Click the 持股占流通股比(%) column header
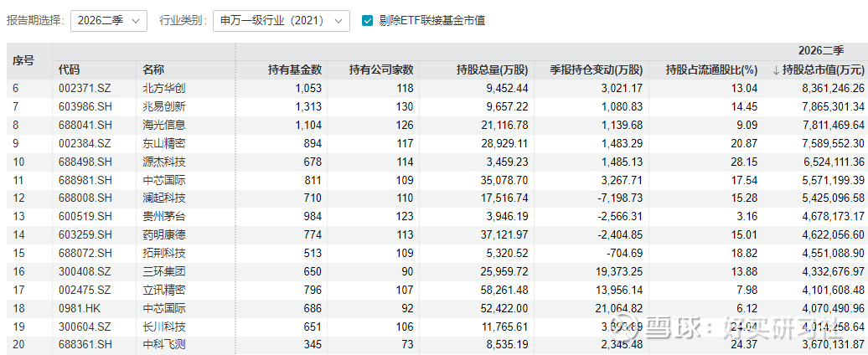This screenshot has height=355, width=868. coord(711,70)
